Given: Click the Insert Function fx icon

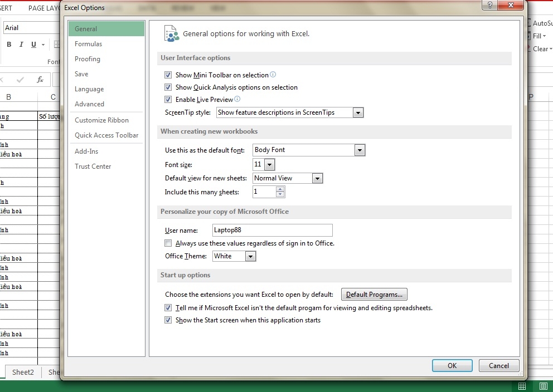Looking at the screenshot, I should point(40,80).
